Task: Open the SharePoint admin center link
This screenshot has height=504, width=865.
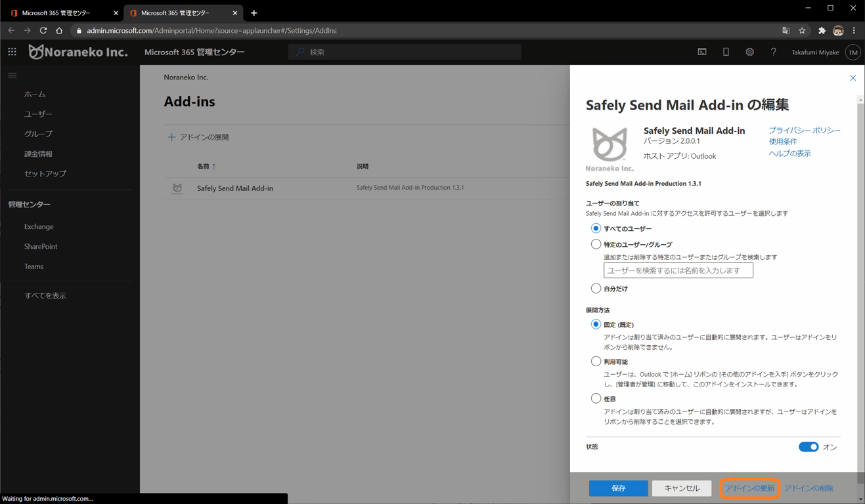Action: (x=41, y=247)
